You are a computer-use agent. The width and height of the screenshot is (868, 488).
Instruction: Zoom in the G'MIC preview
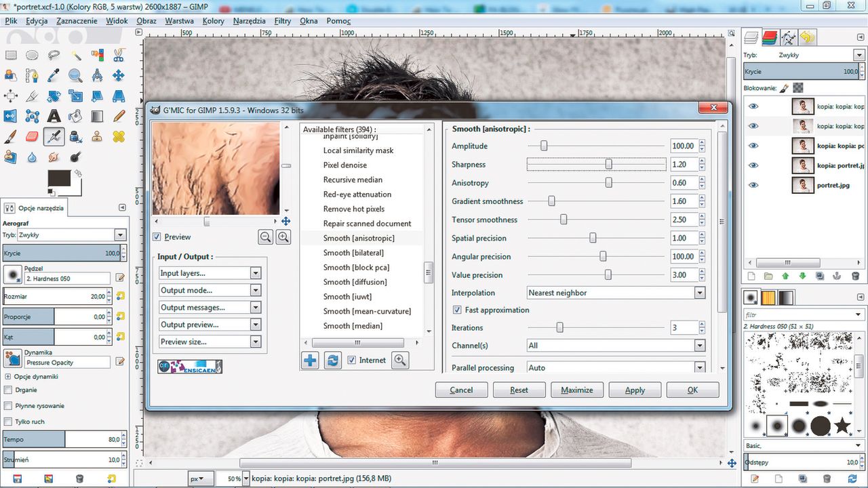pos(283,237)
